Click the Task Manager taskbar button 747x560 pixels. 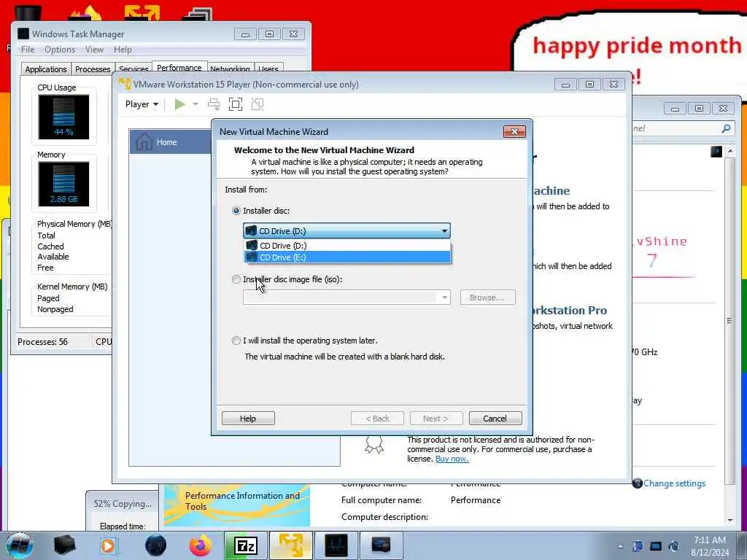(336, 545)
